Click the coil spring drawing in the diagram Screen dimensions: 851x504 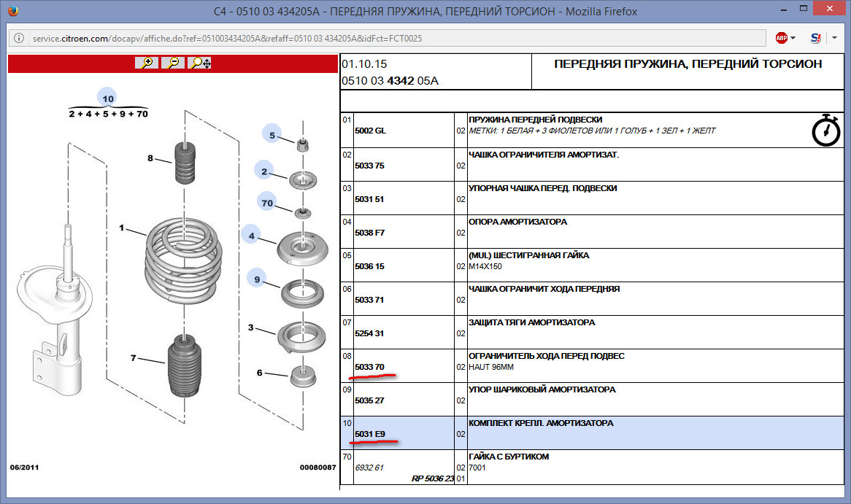coord(183,263)
